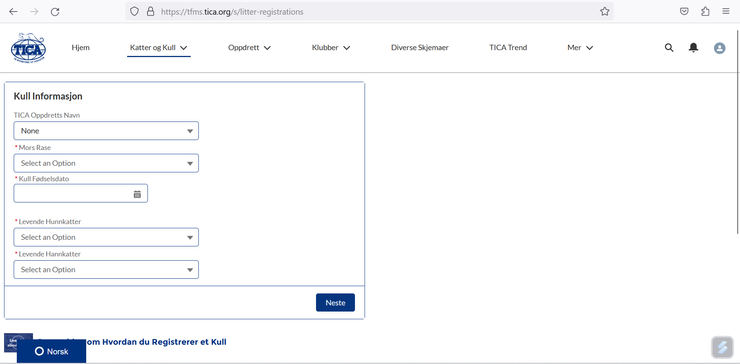Open the search magnifier icon
This screenshot has height=364, width=740.
(x=669, y=48)
